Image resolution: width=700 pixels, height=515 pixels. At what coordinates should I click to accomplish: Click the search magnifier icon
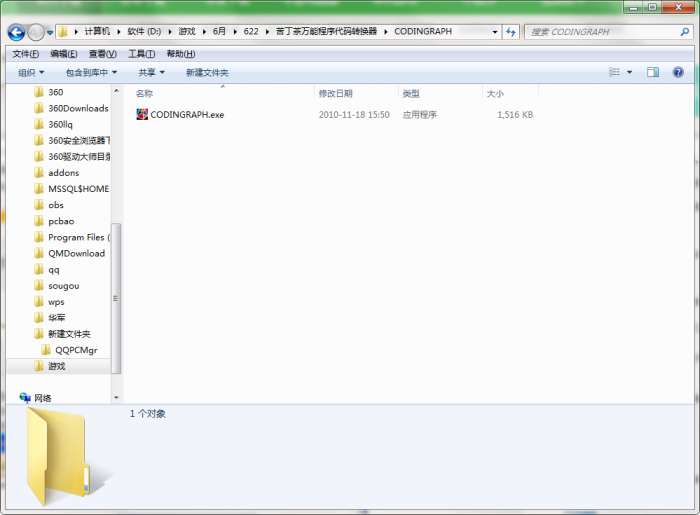click(684, 32)
